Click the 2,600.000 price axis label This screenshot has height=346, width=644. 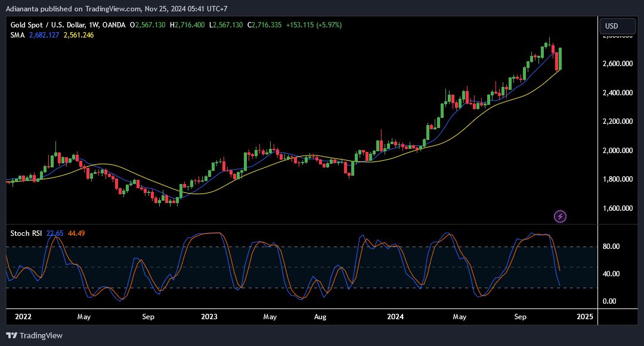(618, 64)
